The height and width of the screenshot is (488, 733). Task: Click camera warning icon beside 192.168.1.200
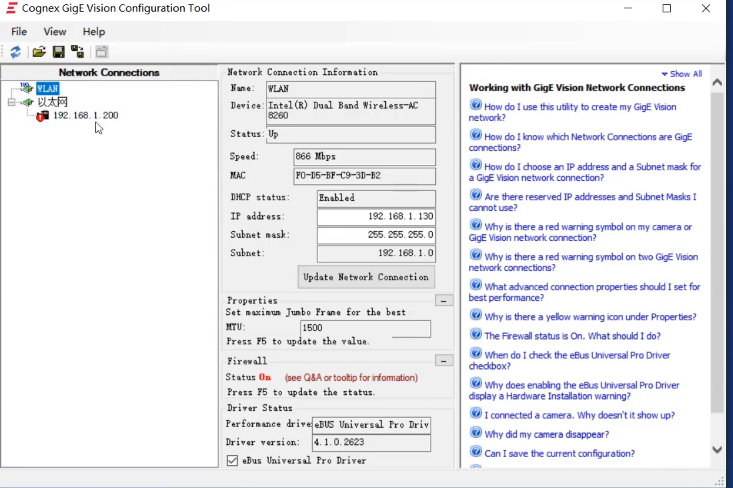(x=43, y=115)
